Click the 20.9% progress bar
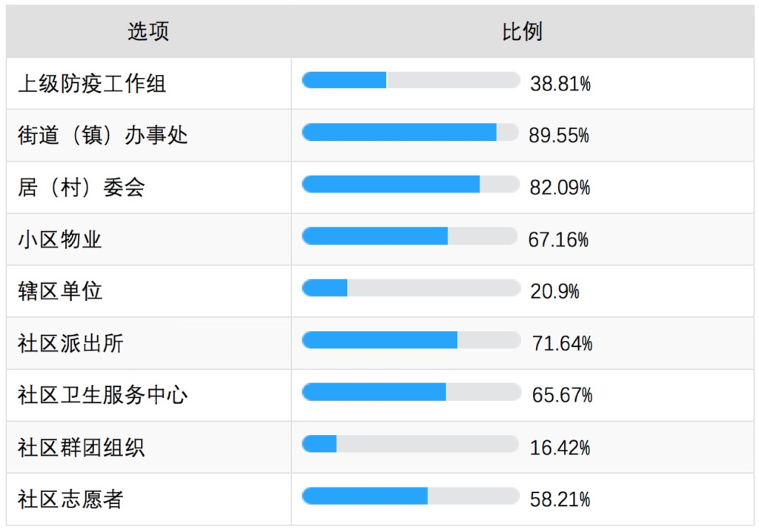 pyautogui.click(x=411, y=288)
